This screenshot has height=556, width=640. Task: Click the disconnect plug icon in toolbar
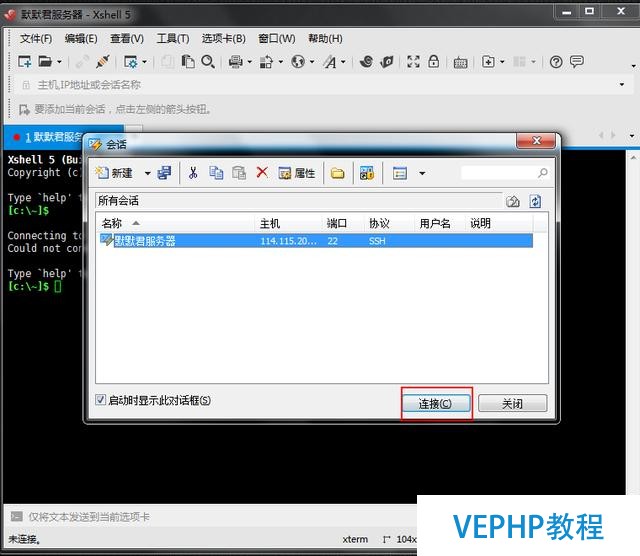tap(102, 62)
